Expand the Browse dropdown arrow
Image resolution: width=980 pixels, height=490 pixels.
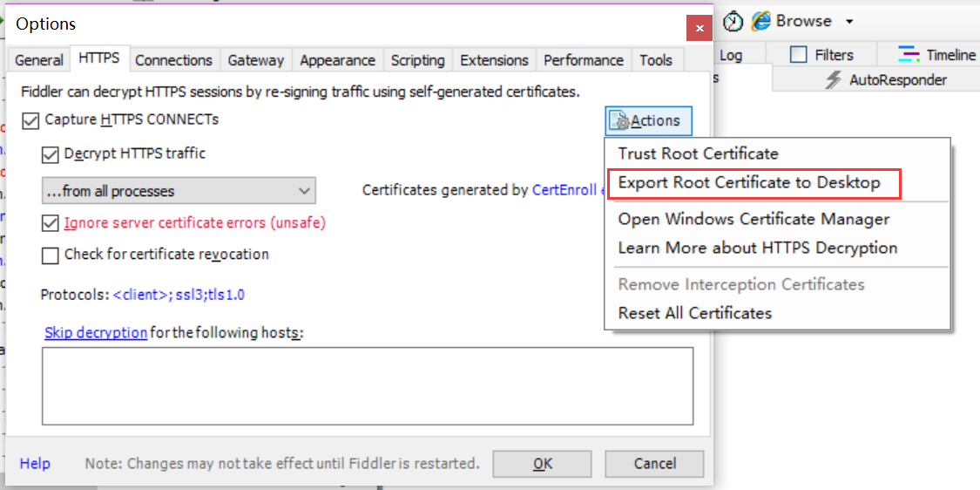[848, 22]
